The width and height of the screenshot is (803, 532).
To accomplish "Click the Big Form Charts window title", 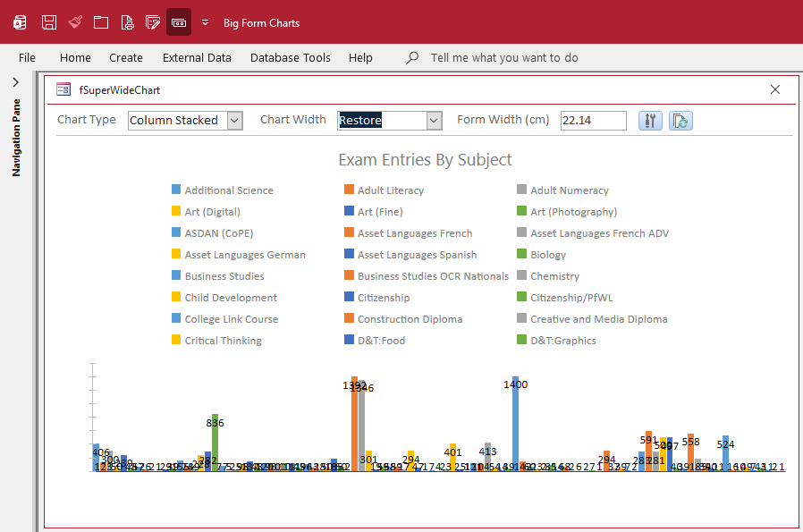I will point(262,23).
